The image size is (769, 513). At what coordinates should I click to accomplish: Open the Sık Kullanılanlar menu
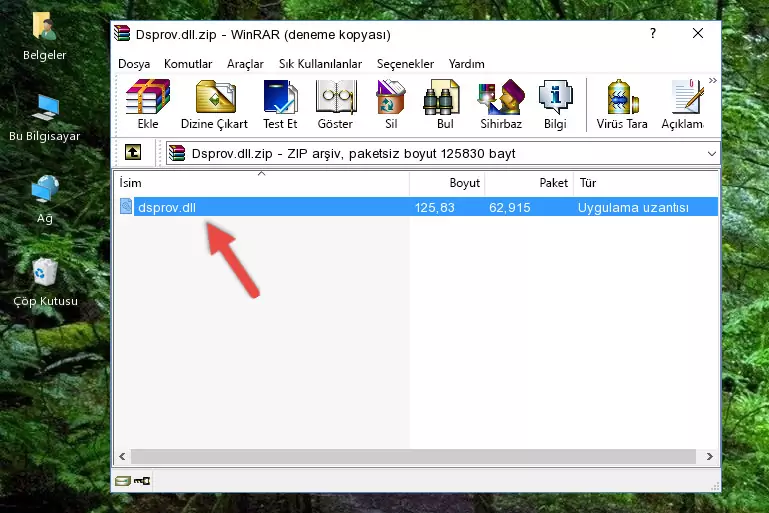(320, 64)
